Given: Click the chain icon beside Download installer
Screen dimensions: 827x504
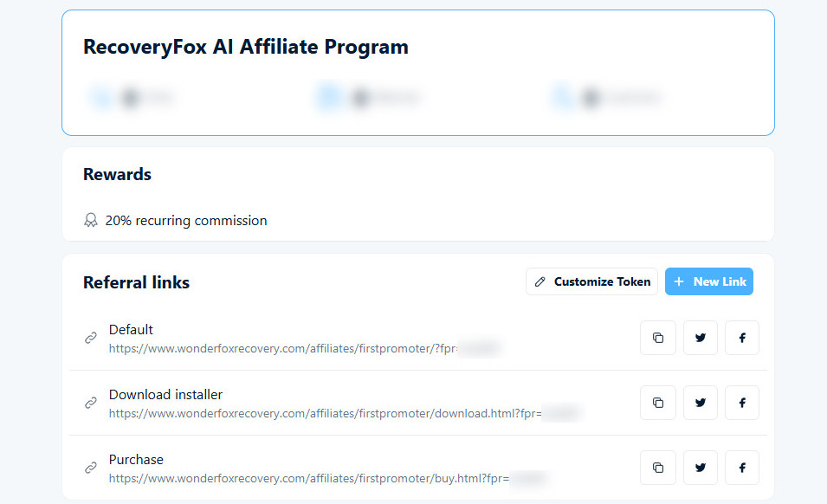Looking at the screenshot, I should click(91, 403).
